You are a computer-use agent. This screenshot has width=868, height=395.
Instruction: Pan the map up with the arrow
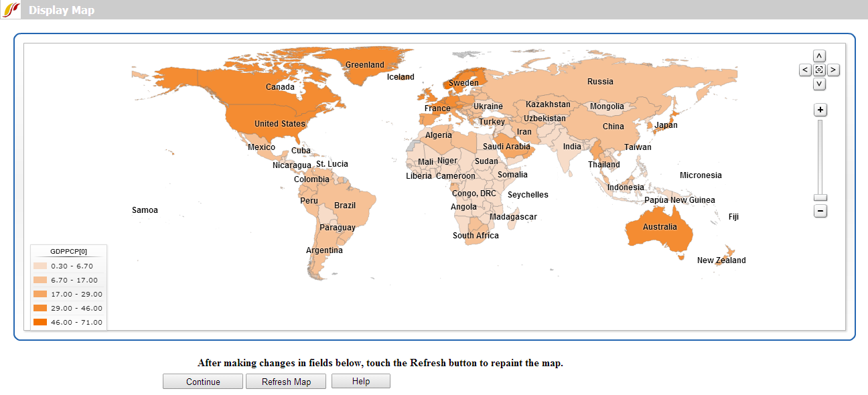coord(819,56)
